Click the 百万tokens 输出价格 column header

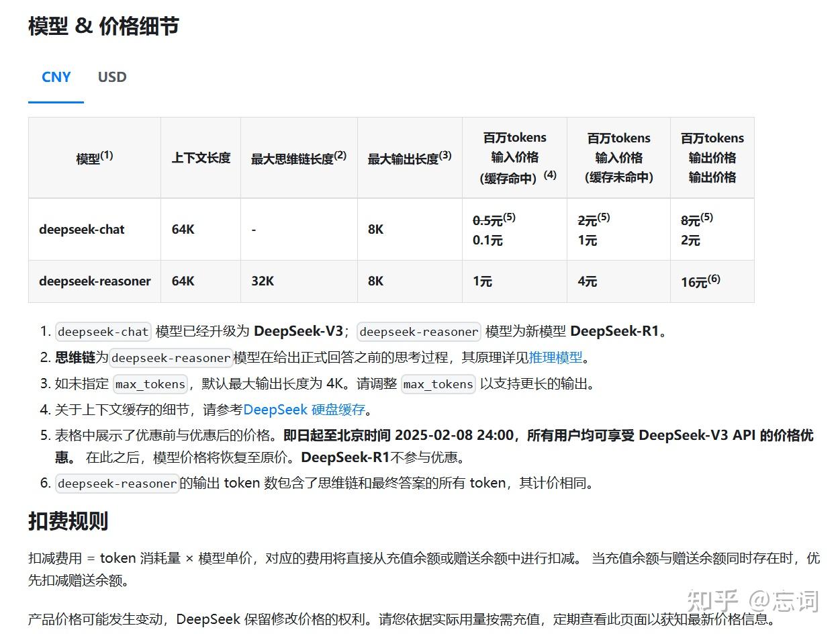coord(712,157)
